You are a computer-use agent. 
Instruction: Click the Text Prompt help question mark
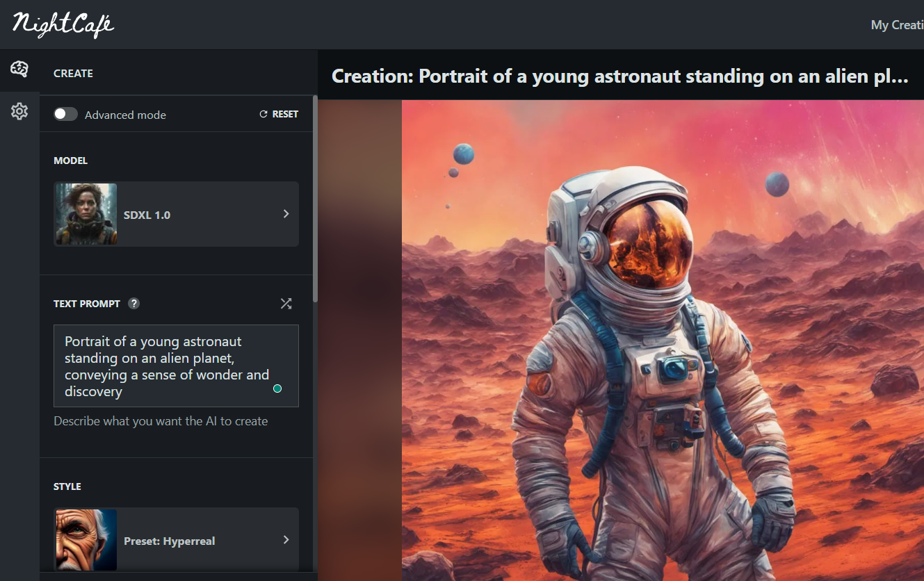click(x=134, y=304)
